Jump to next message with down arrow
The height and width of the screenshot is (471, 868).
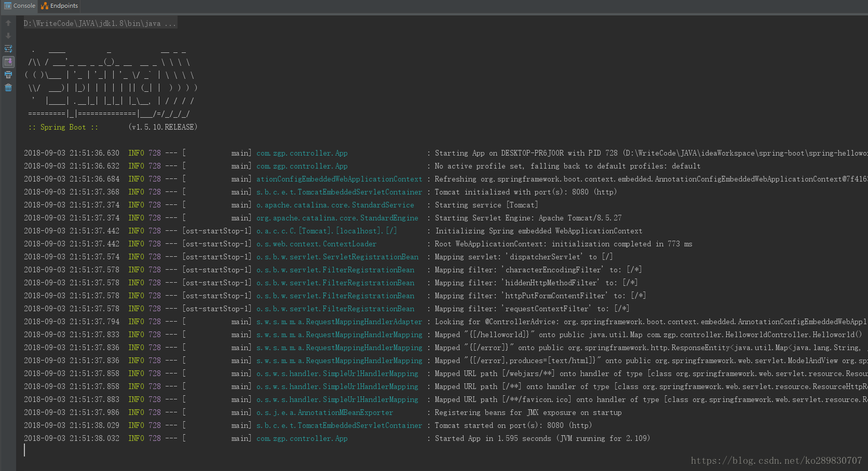pyautogui.click(x=8, y=35)
